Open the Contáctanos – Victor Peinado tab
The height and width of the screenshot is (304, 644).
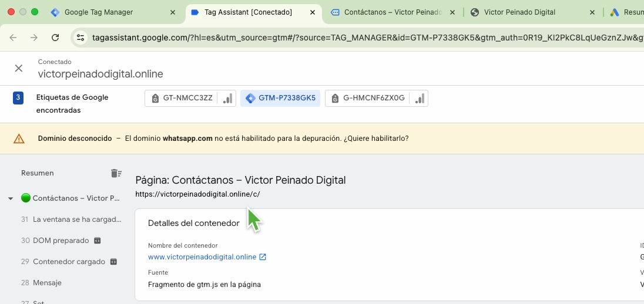(393, 12)
